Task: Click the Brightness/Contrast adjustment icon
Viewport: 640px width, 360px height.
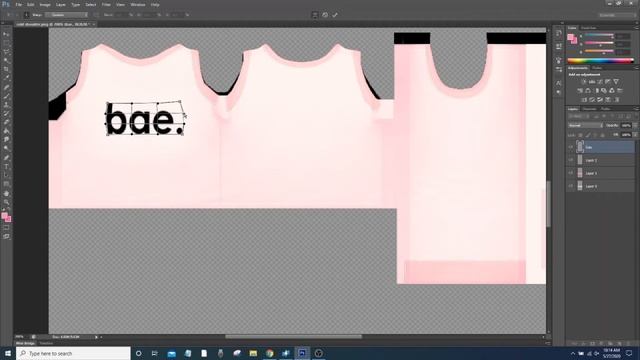Action: (x=584, y=82)
